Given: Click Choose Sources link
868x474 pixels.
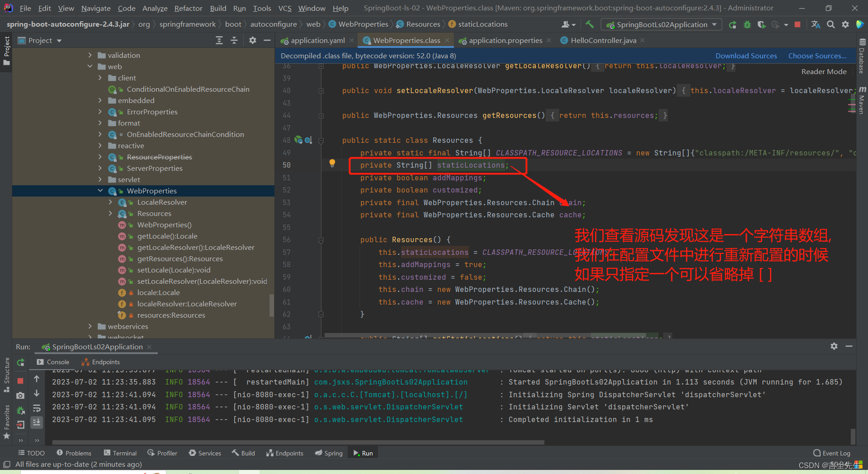Looking at the screenshot, I should (817, 56).
